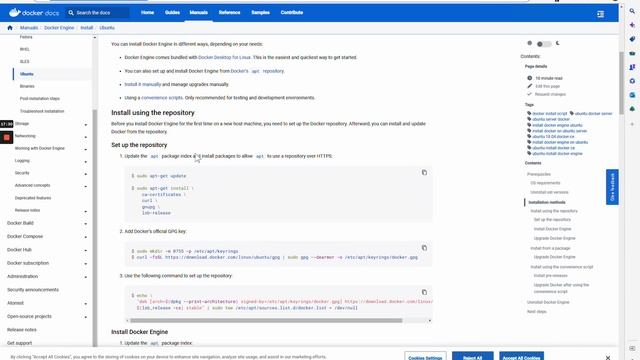Click the home icon in the breadcrumb
The width and height of the screenshot is (640, 360).
tap(10, 28)
